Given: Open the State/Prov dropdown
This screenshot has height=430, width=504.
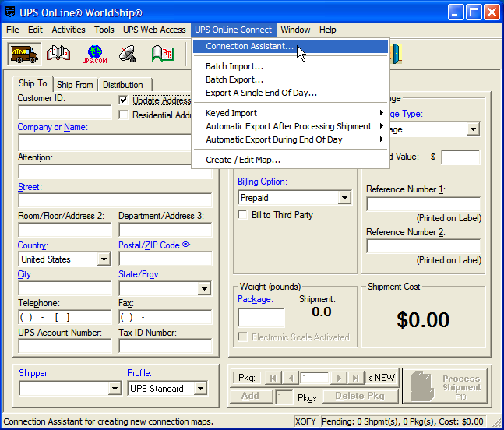Looking at the screenshot, I should tap(204, 288).
